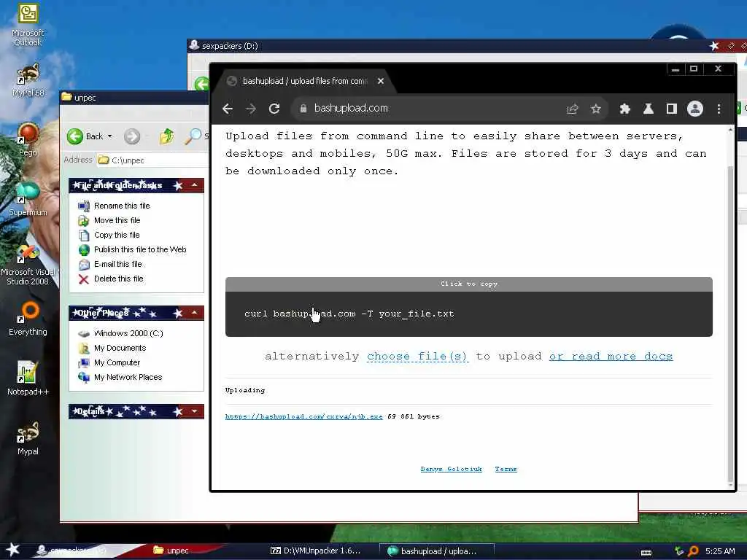Select the Supermium desktop icon

(x=28, y=199)
